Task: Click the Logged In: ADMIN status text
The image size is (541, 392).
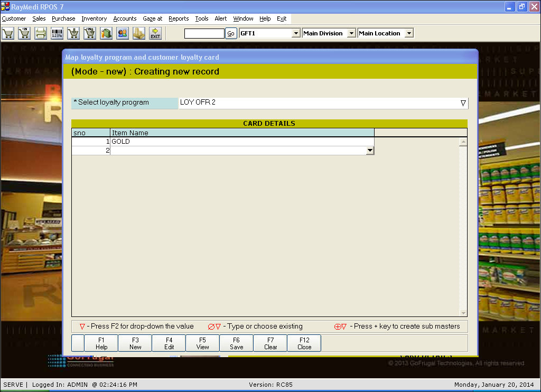Action: (60, 385)
